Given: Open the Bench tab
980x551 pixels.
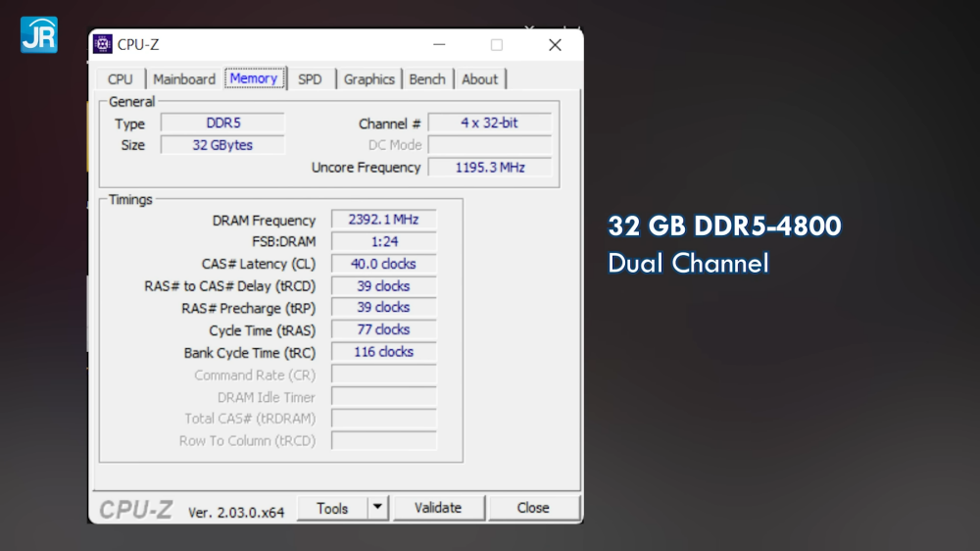Looking at the screenshot, I should pos(427,79).
